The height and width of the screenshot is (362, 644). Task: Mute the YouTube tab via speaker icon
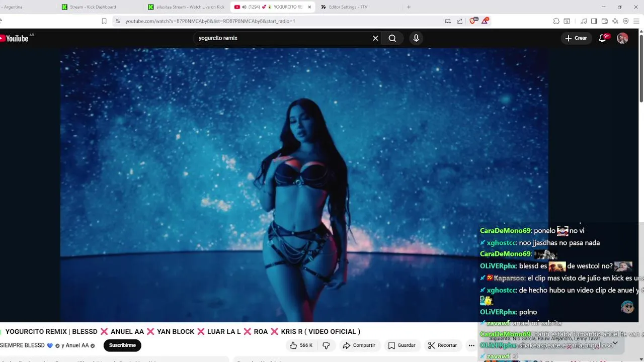coord(244,7)
